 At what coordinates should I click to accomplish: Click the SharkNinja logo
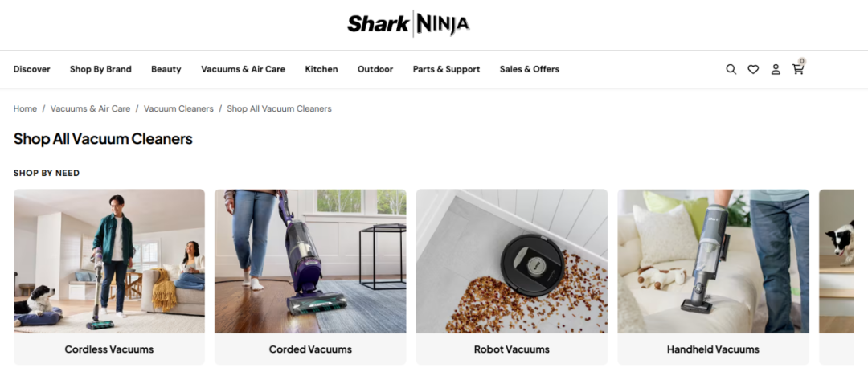pos(408,24)
